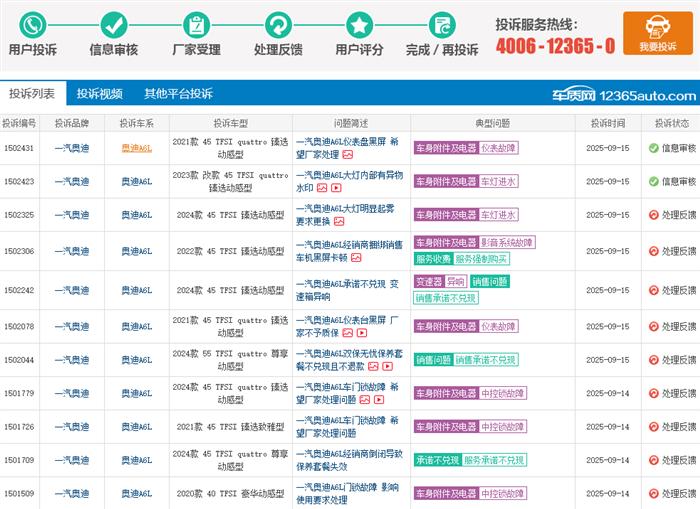Click the 信息审核 checkmark icon
Viewport: 700px width, 509px height.
pyautogui.click(x=114, y=24)
